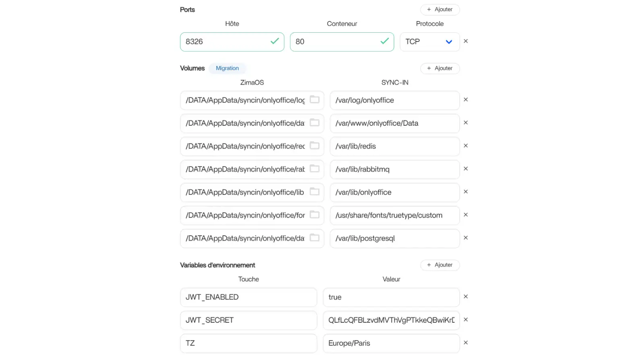Image resolution: width=644 pixels, height=361 pixels.
Task: Pick folder for the custom fonts volume
Action: coord(314,215)
